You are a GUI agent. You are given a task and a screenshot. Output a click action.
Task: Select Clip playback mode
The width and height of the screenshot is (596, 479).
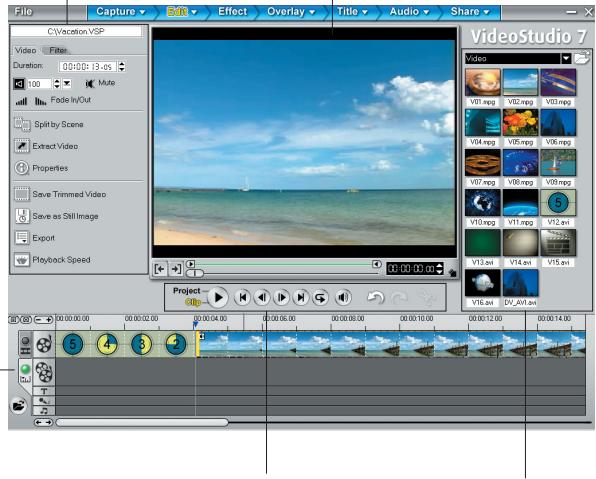coord(193,303)
